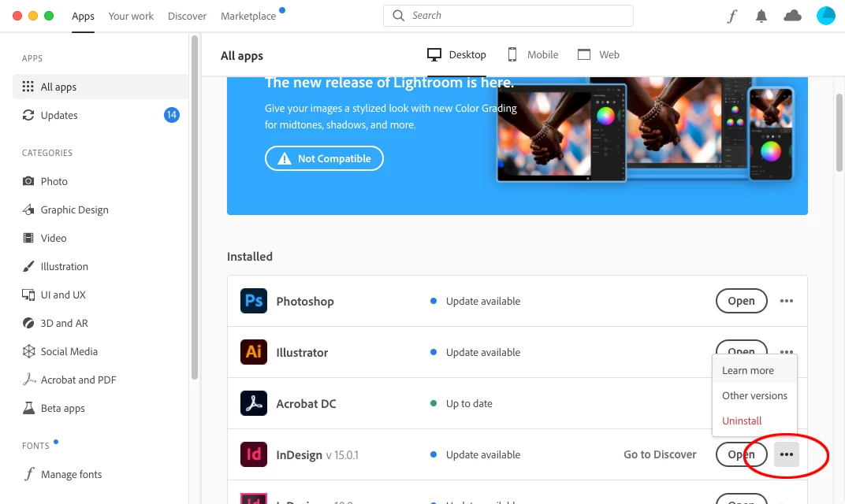The width and height of the screenshot is (845, 504).
Task: Click Illustrator's Update available status
Action: coord(483,352)
